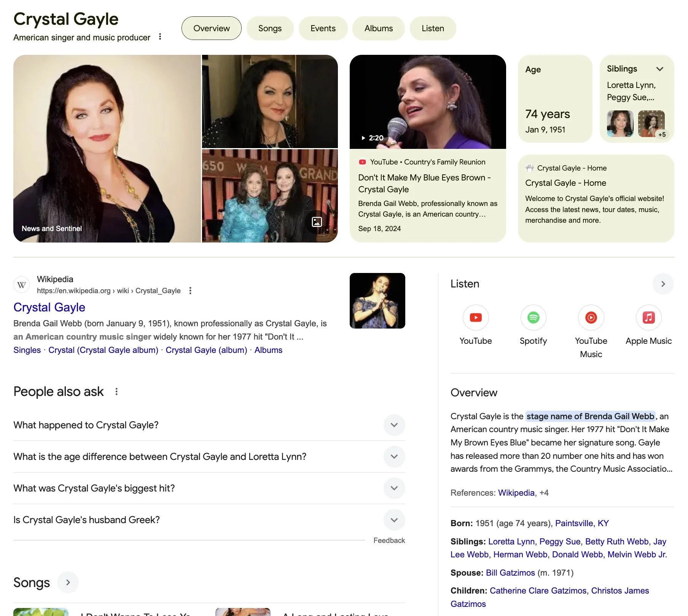
Task: Open the Loretta Lynn sibling link
Action: [x=511, y=541]
